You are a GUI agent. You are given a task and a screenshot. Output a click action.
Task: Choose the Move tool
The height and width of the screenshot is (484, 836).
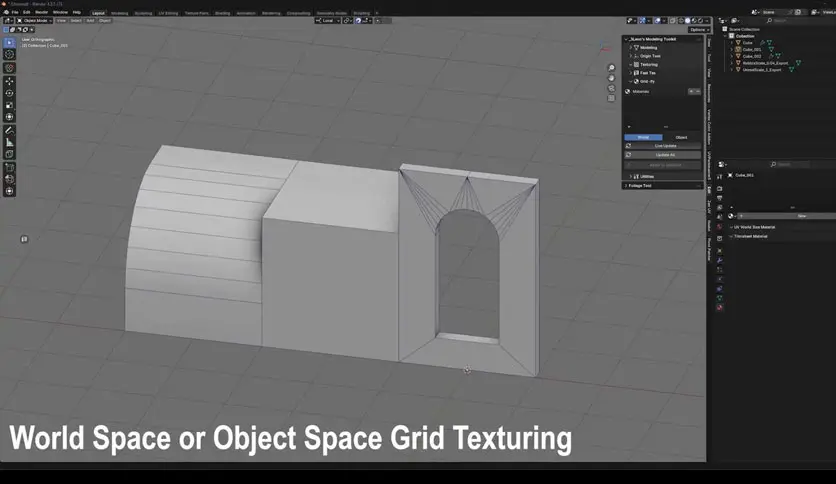click(x=10, y=81)
